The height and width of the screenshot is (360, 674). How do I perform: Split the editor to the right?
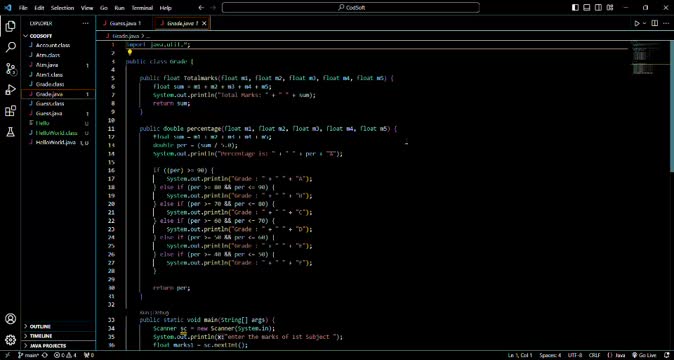point(655,24)
